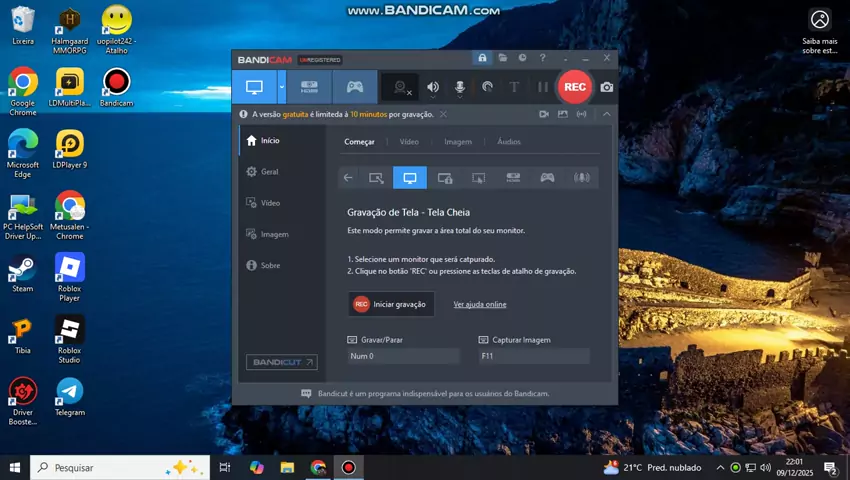This screenshot has height=480, width=850.
Task: Dismiss the free version limit notice
Action: click(x=443, y=114)
